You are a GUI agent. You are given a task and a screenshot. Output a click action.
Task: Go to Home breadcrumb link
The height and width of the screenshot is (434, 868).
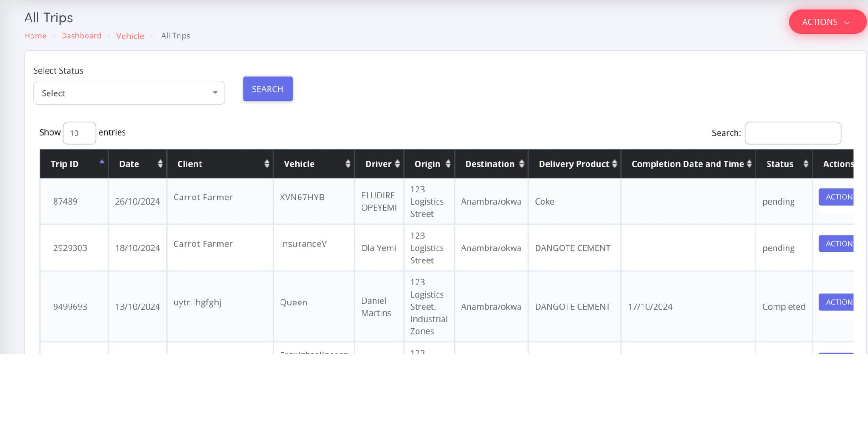(35, 36)
